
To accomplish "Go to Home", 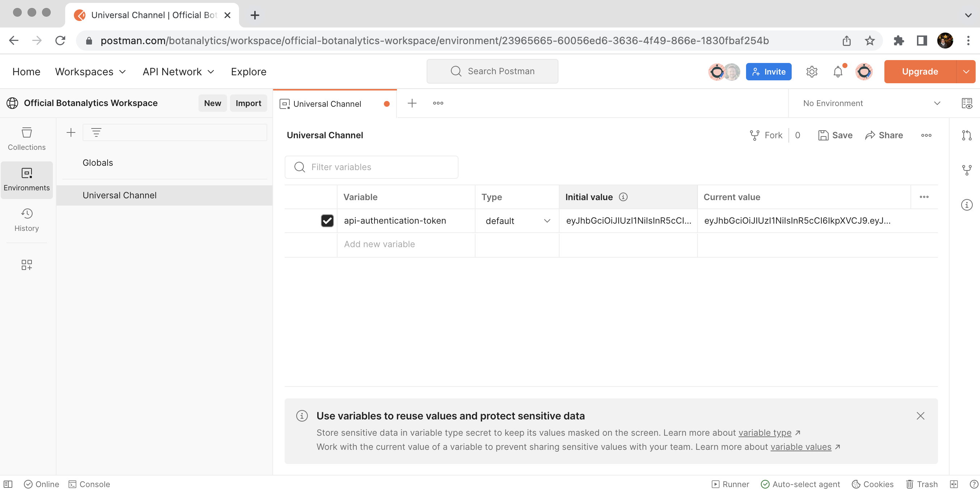I will point(26,71).
